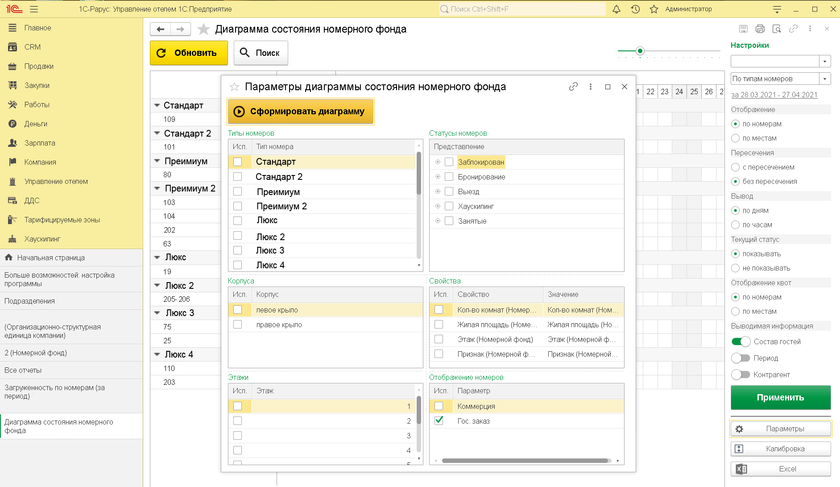Add parameters dialog to favorites star
This screenshot has width=840, height=487.
[234, 87]
